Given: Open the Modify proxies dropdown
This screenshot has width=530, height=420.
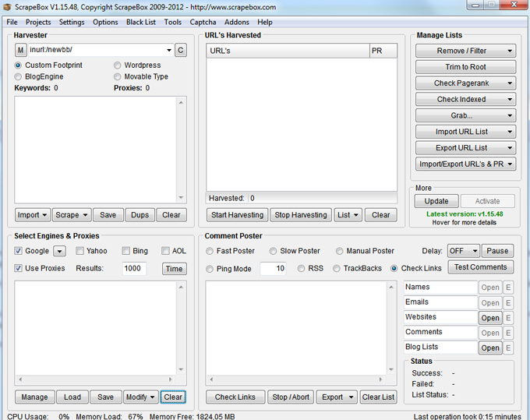Looking at the screenshot, I should [x=140, y=397].
